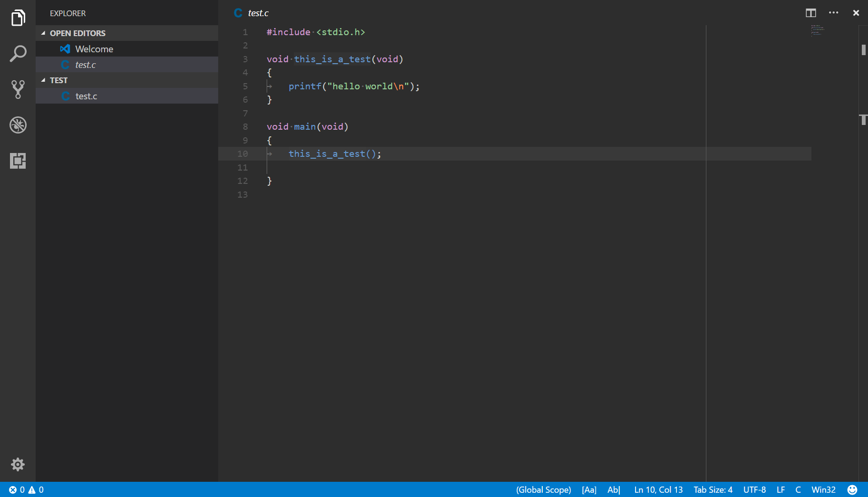Open the editor More Actions menu
Screen dimensions: 868x497
(x=834, y=13)
